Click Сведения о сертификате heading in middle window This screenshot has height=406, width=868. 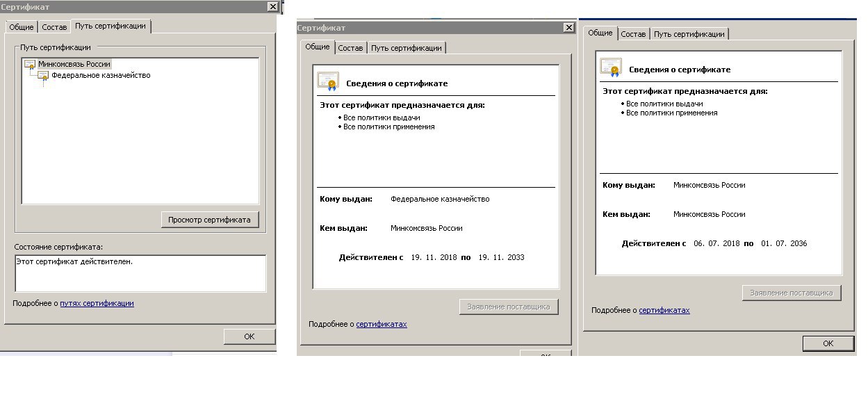[397, 83]
